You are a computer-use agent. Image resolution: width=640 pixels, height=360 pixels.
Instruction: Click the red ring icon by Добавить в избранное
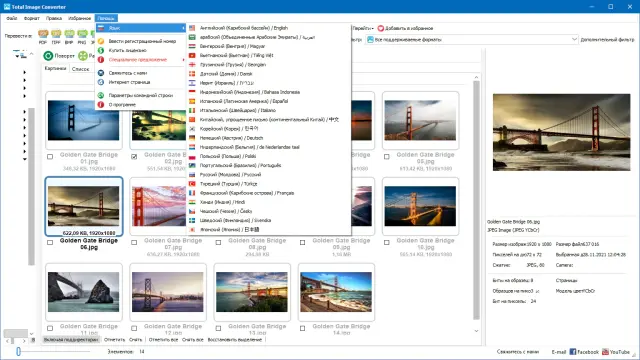pos(381,28)
